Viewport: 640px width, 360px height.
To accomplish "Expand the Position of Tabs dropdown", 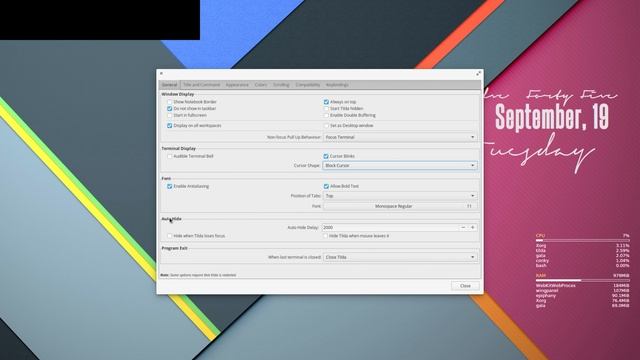I will 400,196.
